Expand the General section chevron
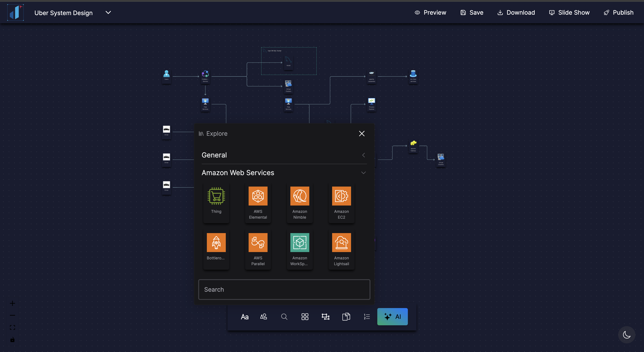The width and height of the screenshot is (644, 352). 364,155
